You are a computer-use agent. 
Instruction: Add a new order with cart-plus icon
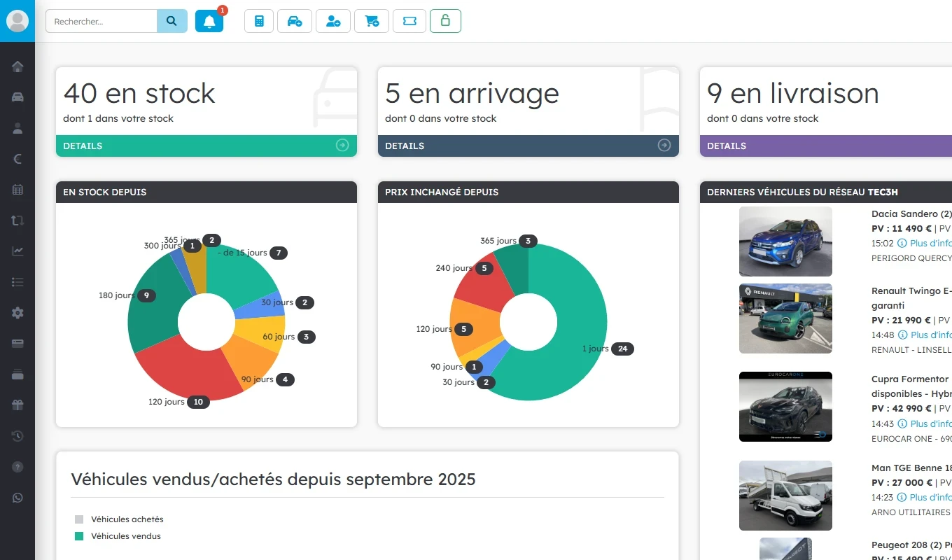point(372,21)
